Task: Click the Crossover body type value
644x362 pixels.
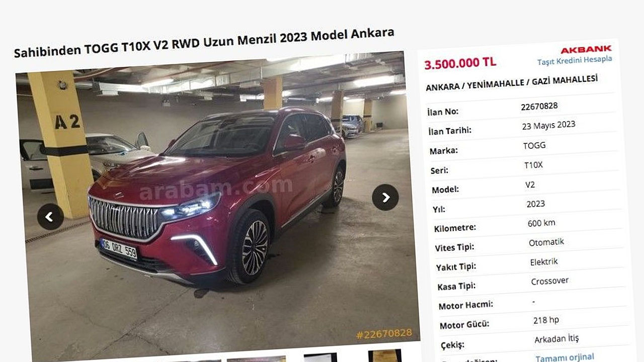Action: pos(550,281)
